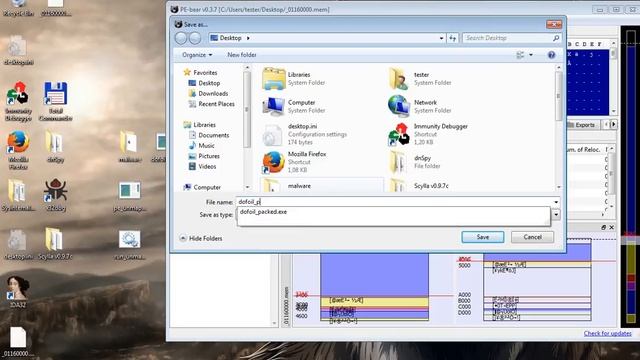
Task: Select Music in navigation pane
Action: [202, 146]
